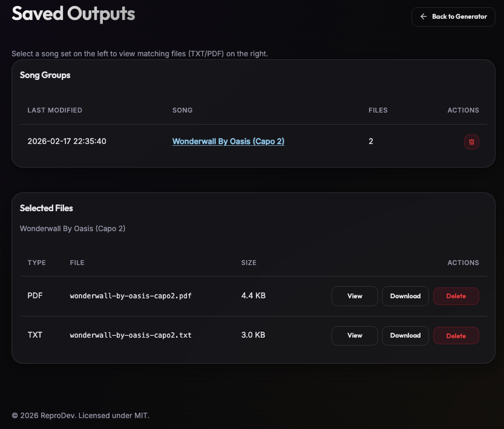Click the Selected Files panel title
This screenshot has width=504, height=429.
point(47,208)
